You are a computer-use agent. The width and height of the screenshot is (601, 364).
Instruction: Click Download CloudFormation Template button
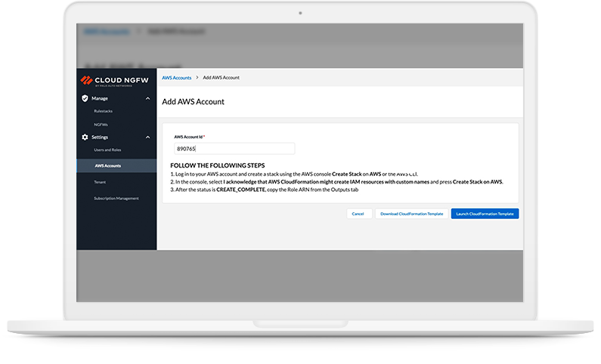[x=410, y=214]
